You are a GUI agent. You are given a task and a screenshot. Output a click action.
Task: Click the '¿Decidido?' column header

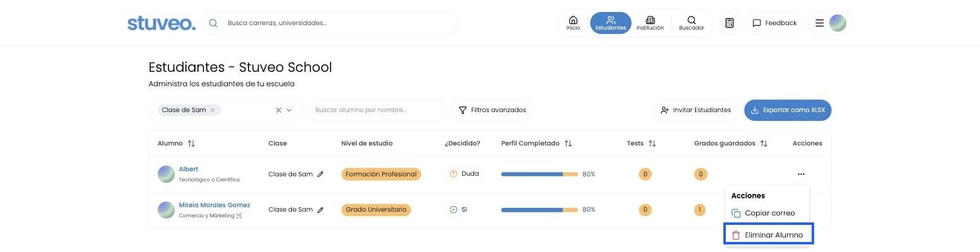click(462, 143)
